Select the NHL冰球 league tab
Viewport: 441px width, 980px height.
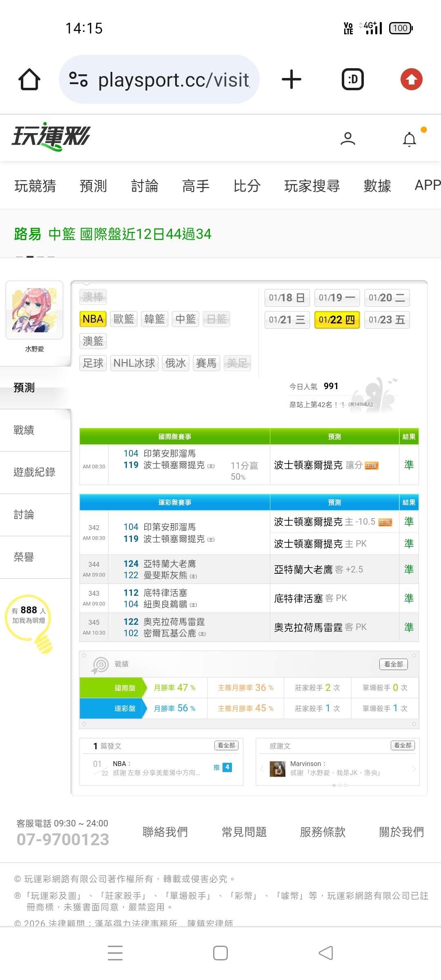[134, 363]
